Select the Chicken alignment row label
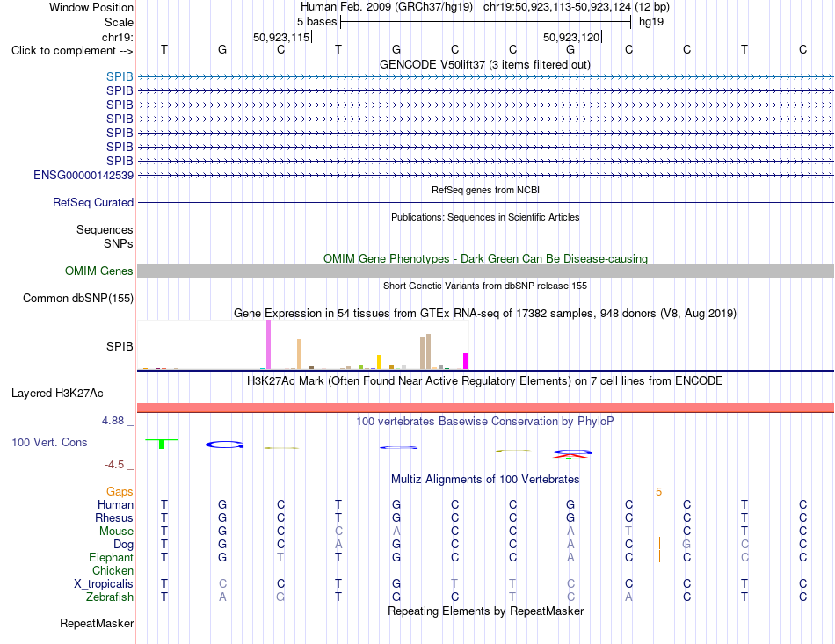 pos(113,570)
